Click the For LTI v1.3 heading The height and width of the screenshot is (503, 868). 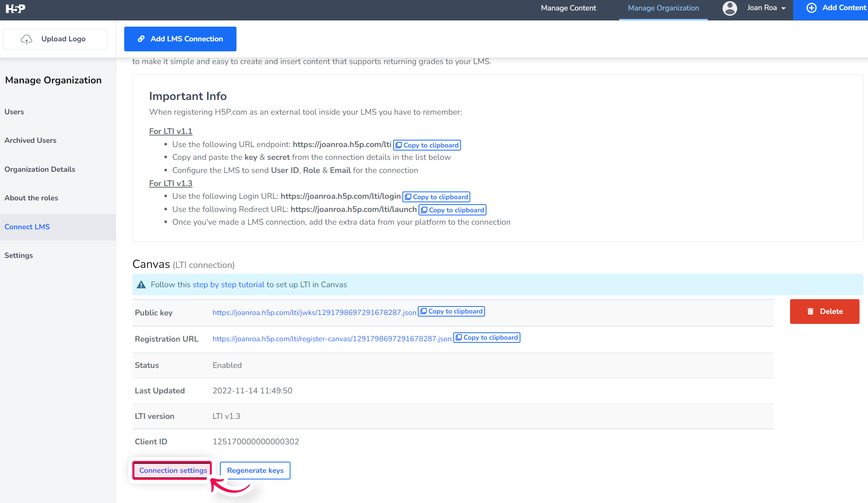(x=171, y=183)
